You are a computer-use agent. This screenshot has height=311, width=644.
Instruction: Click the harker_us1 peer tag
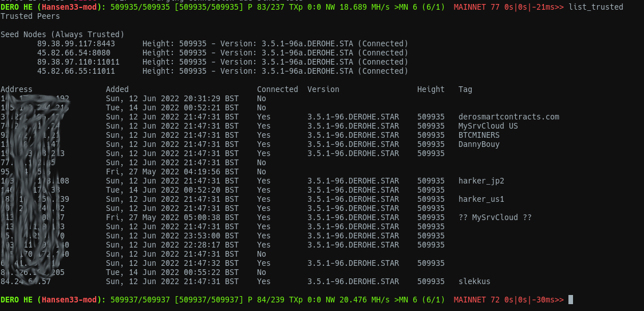click(x=481, y=199)
